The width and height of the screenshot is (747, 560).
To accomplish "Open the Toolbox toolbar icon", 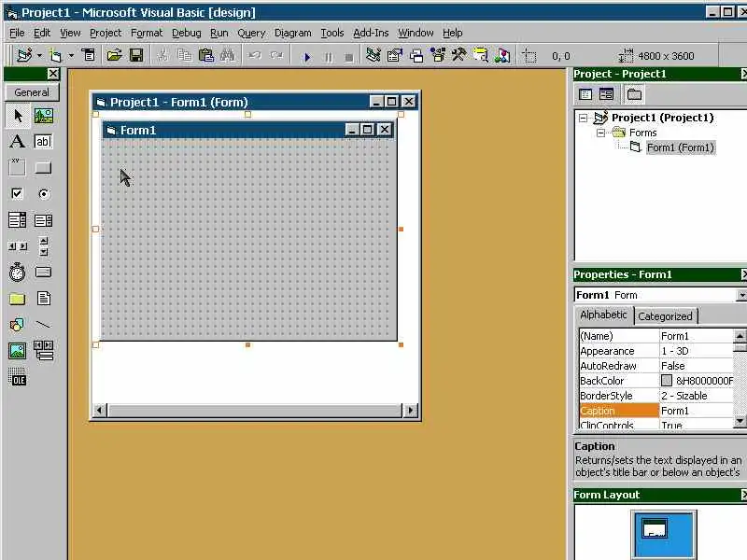I will pyautogui.click(x=459, y=56).
